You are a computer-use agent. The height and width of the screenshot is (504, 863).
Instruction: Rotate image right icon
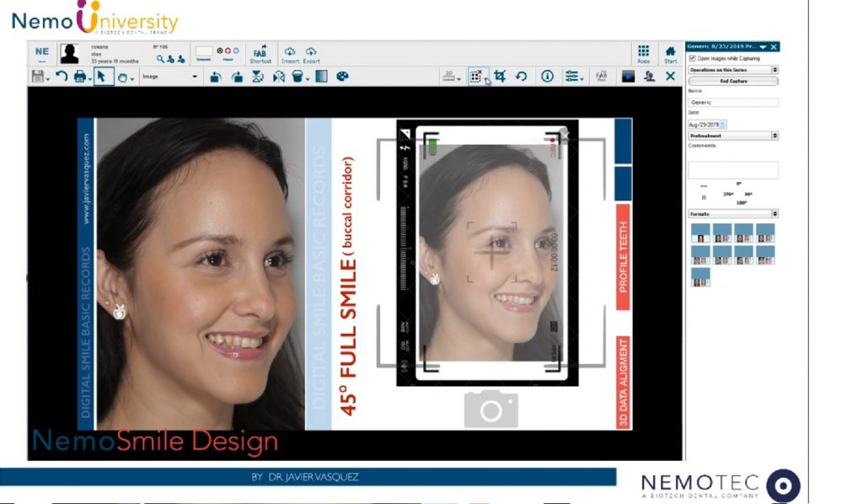[x=237, y=77]
